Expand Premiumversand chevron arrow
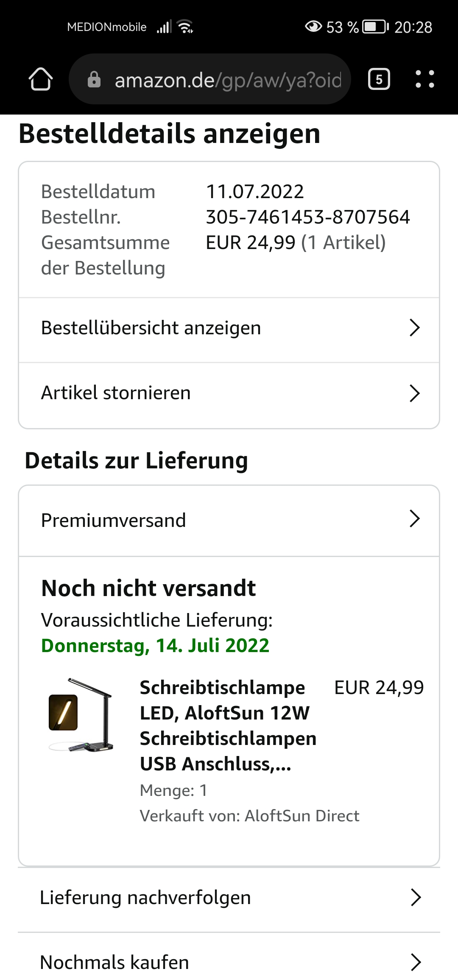Image resolution: width=458 pixels, height=980 pixels. (x=414, y=519)
